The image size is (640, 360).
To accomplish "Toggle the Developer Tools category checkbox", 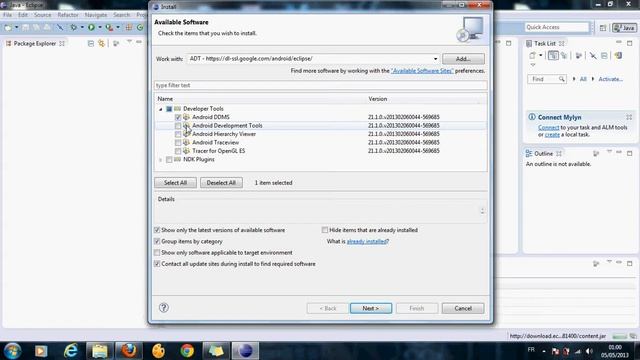I will click(x=169, y=109).
